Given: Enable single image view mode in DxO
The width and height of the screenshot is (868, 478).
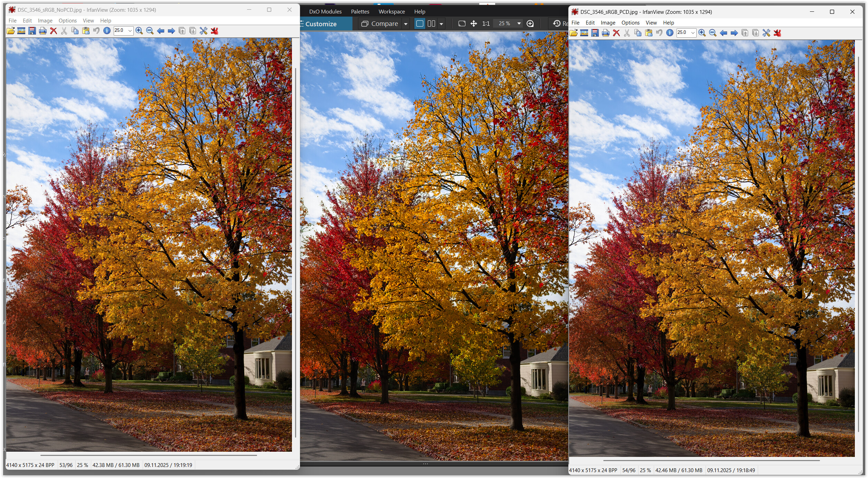Looking at the screenshot, I should tap(420, 24).
